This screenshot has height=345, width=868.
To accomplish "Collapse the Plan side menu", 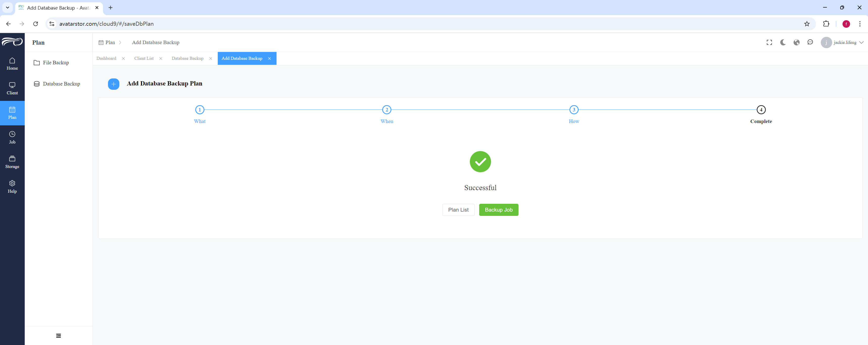I will pyautogui.click(x=59, y=336).
